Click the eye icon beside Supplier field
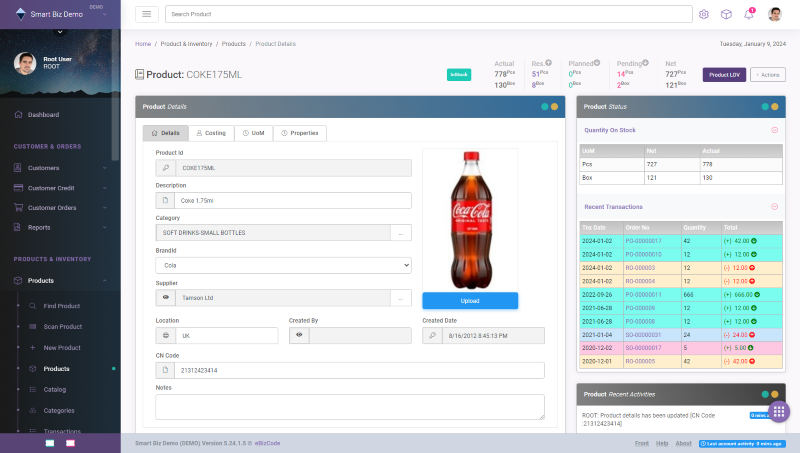This screenshot has height=453, width=800. pos(166,297)
